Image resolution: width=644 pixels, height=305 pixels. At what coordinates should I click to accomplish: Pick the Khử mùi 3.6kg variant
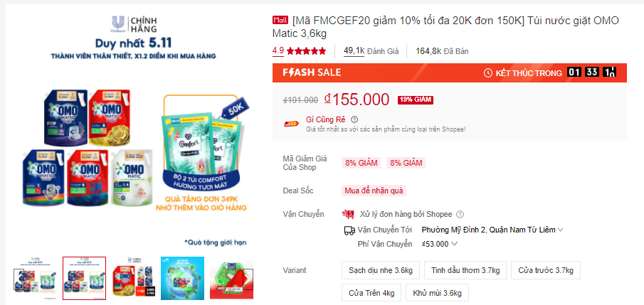tap(437, 293)
